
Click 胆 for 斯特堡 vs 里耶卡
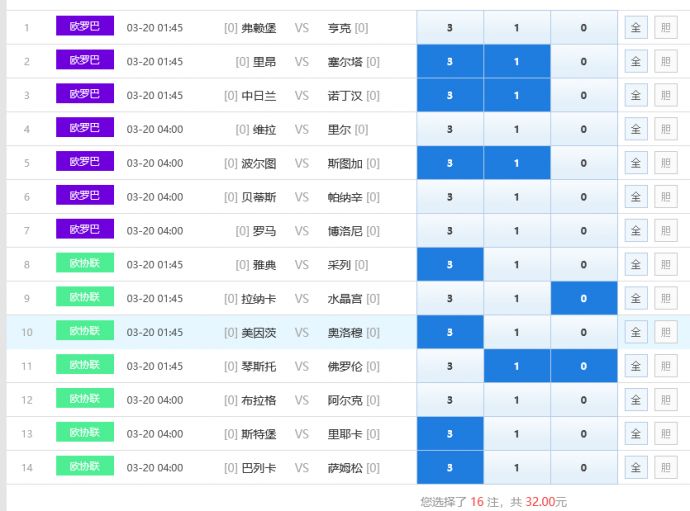click(x=664, y=434)
